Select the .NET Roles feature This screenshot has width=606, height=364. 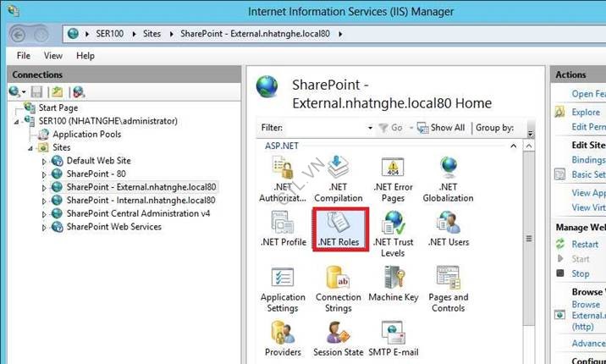coord(339,229)
